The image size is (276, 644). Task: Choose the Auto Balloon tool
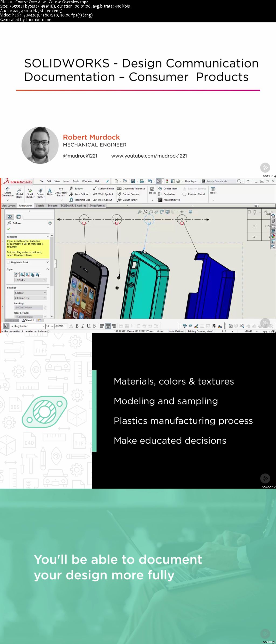click(x=79, y=194)
